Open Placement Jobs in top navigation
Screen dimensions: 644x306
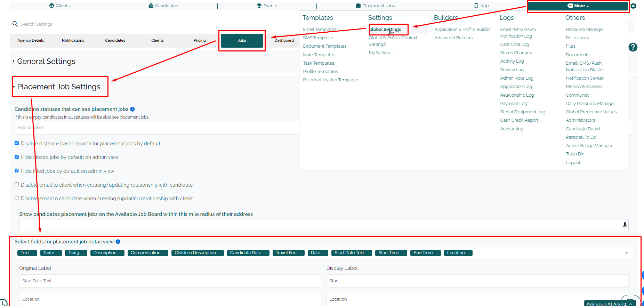(x=376, y=6)
